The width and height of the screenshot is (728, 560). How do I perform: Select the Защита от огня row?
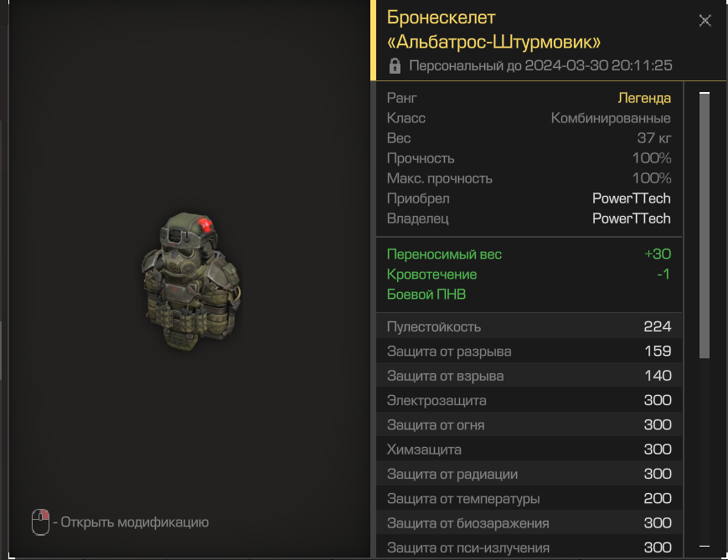pos(529,425)
